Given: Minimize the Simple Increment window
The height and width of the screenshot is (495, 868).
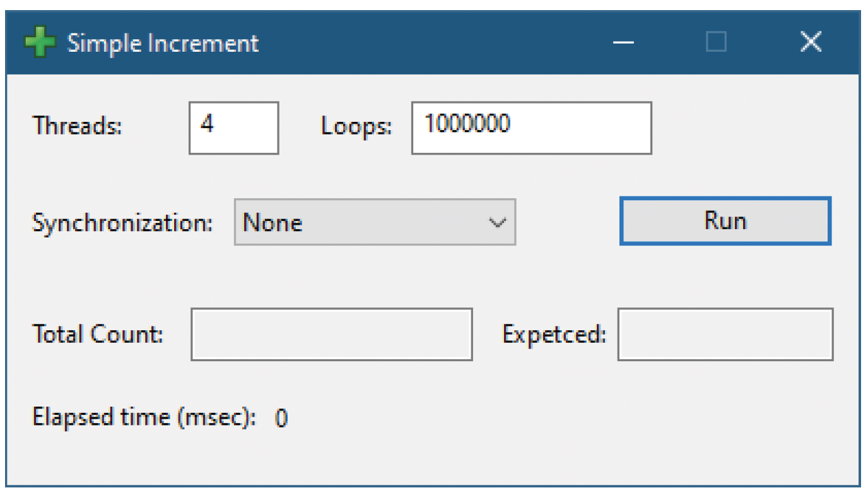Looking at the screenshot, I should [623, 43].
